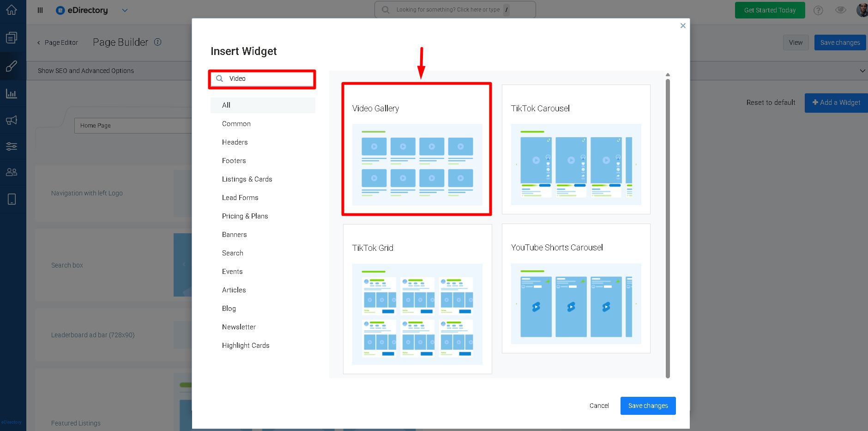Open the home icon in sidebar

click(x=12, y=10)
